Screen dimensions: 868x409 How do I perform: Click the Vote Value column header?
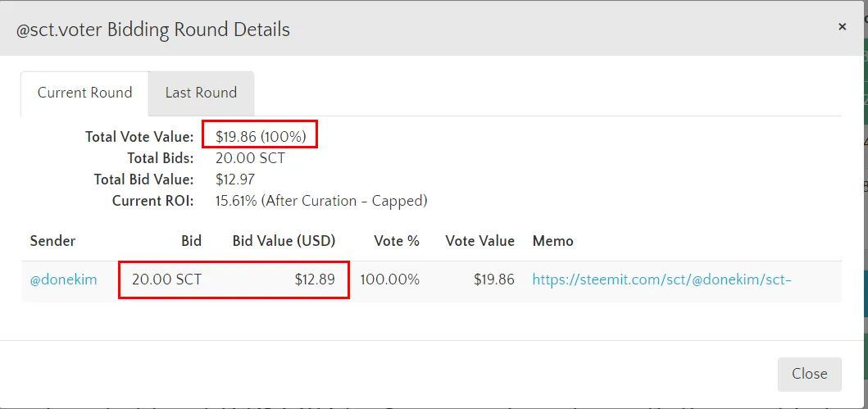coord(479,241)
